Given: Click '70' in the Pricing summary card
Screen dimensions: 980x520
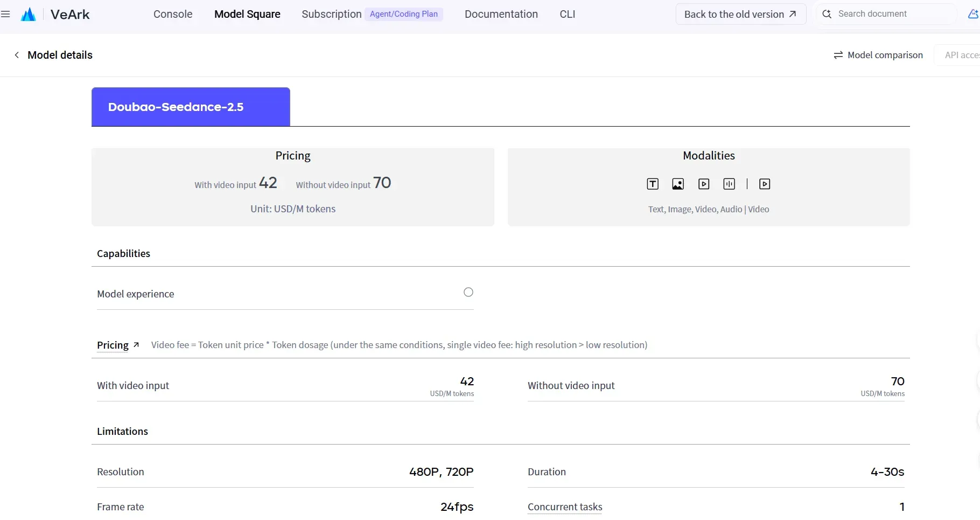Looking at the screenshot, I should click(382, 183).
